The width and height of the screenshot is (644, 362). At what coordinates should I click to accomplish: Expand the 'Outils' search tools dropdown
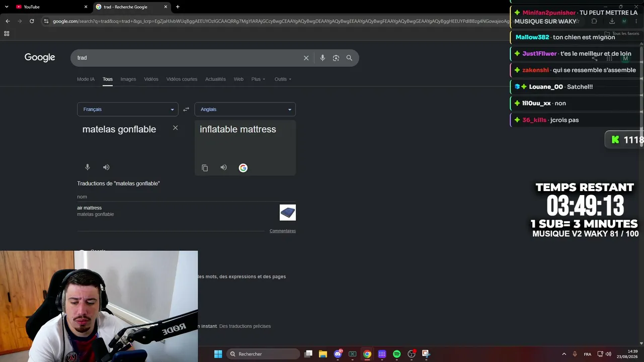point(283,79)
